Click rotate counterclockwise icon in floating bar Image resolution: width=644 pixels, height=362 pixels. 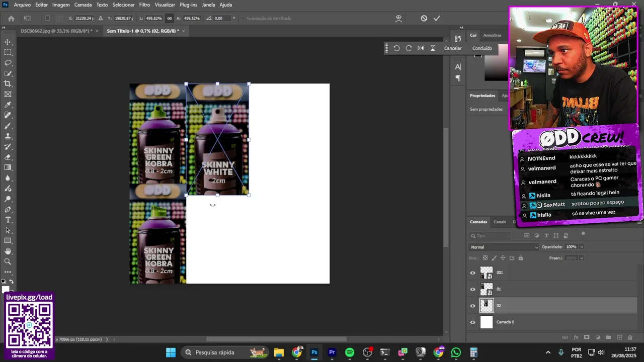pyautogui.click(x=396, y=48)
